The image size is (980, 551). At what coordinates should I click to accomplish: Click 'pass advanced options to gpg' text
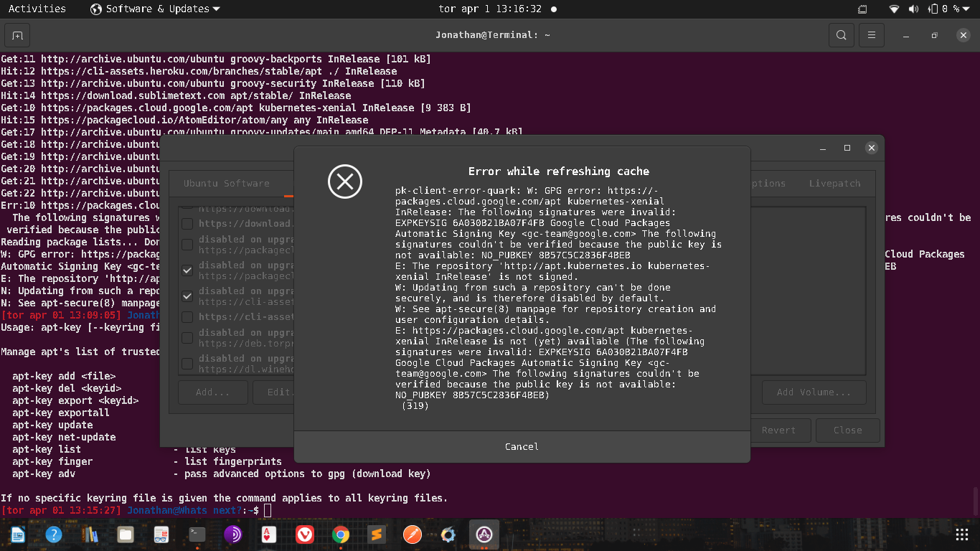click(308, 474)
